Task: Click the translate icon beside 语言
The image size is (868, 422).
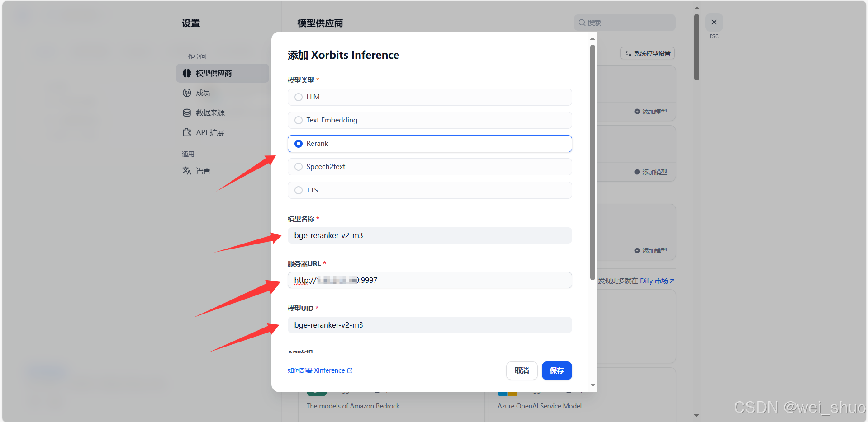Action: point(187,171)
